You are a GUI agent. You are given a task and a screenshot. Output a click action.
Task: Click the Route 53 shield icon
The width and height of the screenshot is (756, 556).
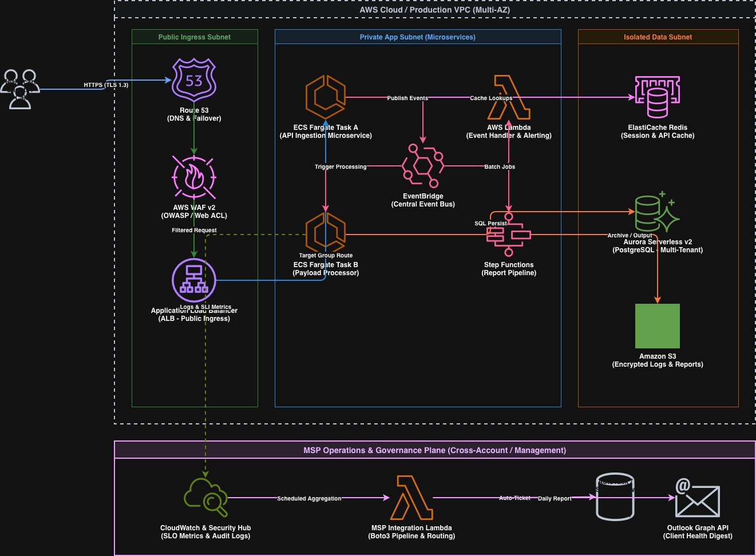click(194, 80)
